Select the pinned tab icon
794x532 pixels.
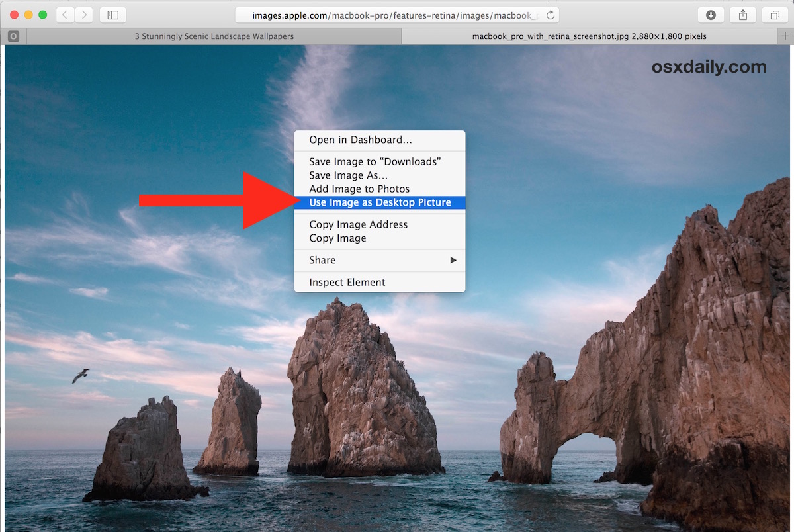13,36
